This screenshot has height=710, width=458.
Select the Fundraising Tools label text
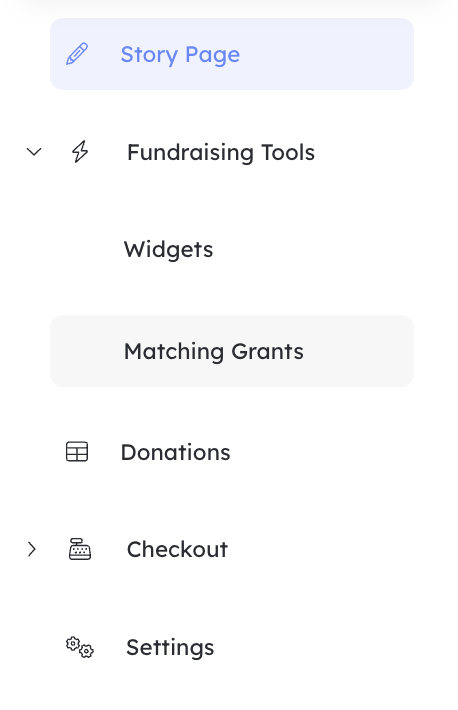(x=221, y=152)
